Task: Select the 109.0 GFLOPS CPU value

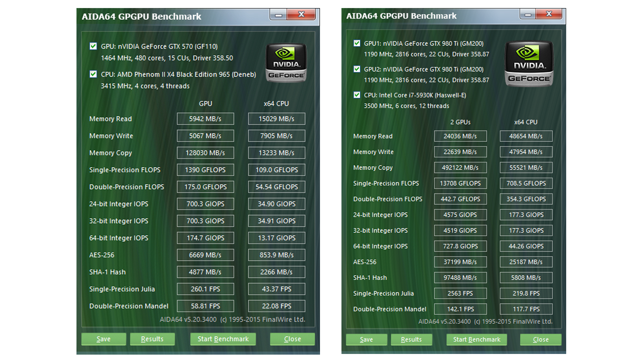Action: pyautogui.click(x=276, y=170)
